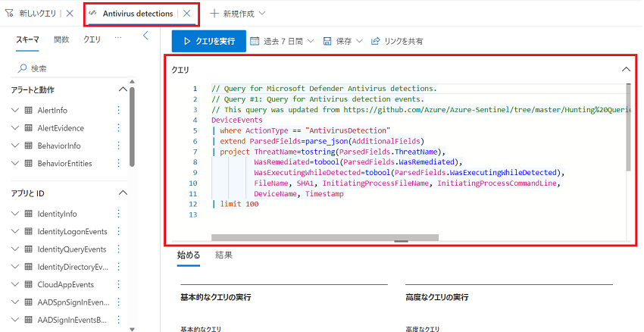This screenshot has height=332, width=644.
Task: Click the editor vertical scrollbar
Action: pos(628,127)
